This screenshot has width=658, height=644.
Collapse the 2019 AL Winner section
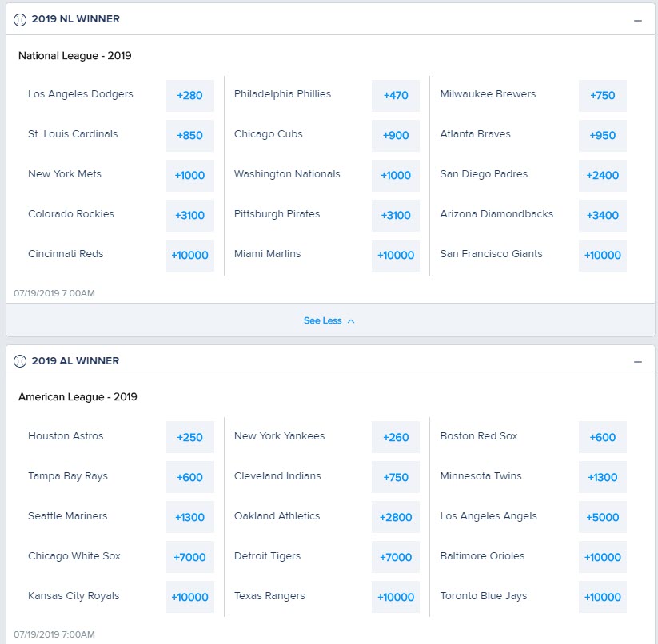tap(638, 362)
